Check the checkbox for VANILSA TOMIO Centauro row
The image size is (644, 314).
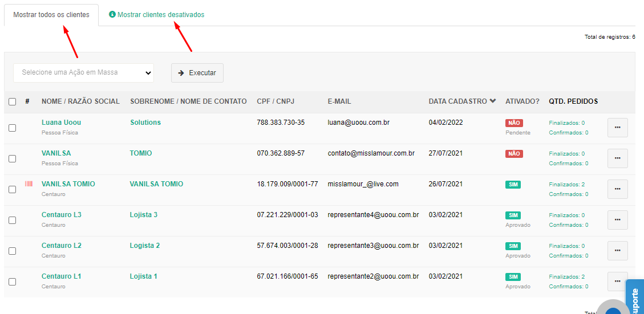13,189
